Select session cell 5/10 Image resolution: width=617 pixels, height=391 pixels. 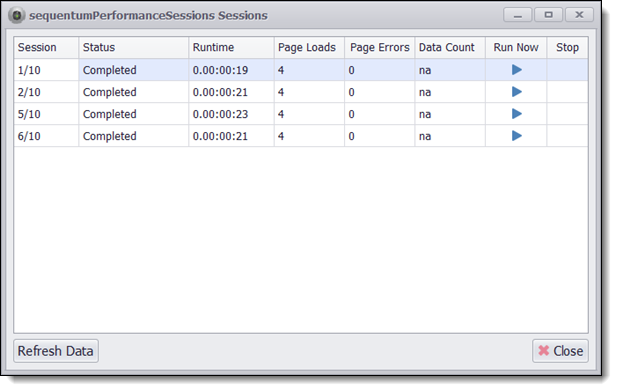[46, 114]
